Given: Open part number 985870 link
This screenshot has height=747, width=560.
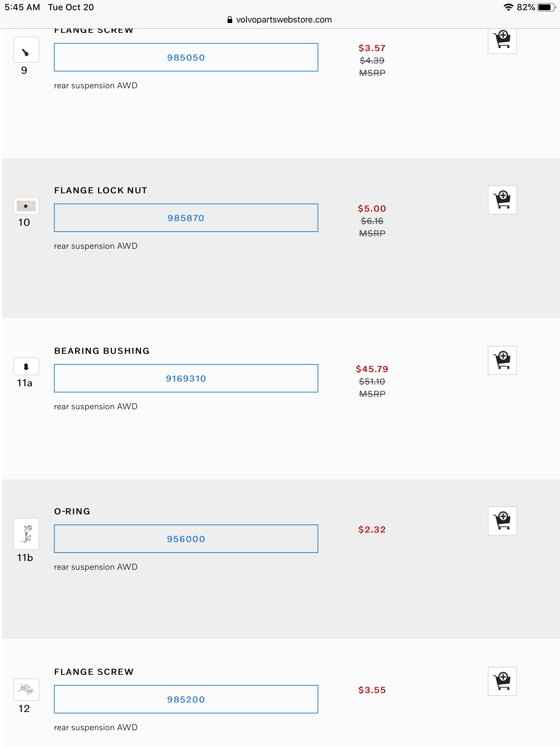Looking at the screenshot, I should 186,218.
